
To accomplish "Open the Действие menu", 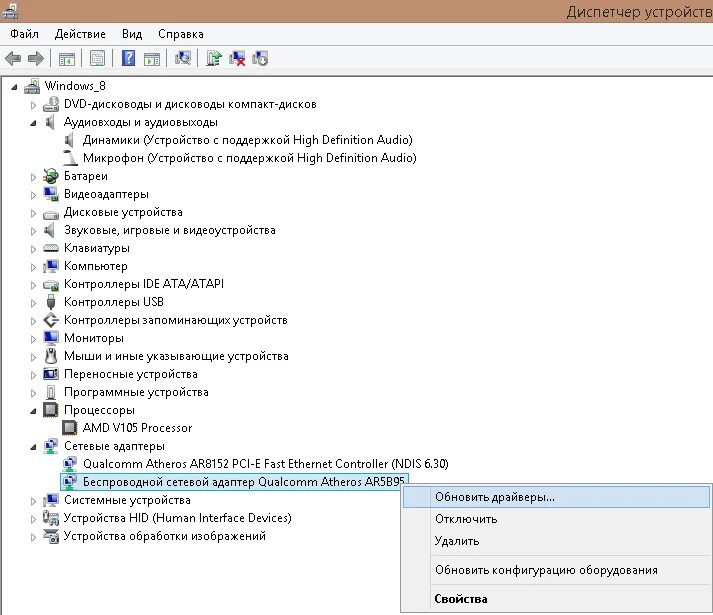I will [x=80, y=34].
